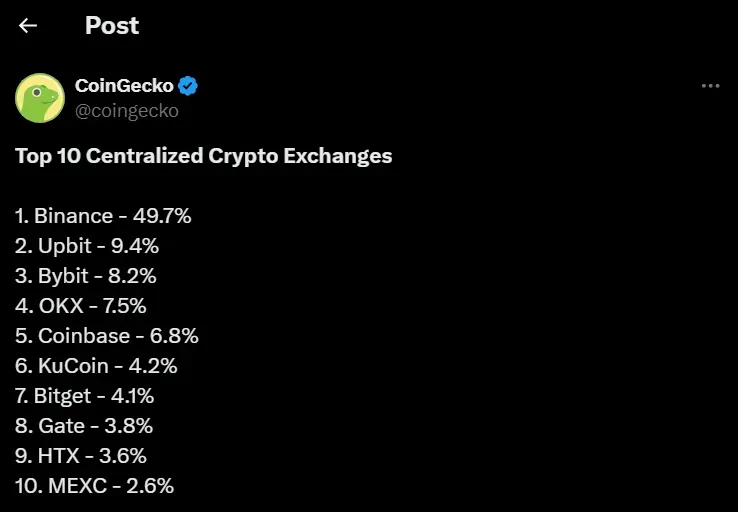
Task: Click the Post page heading
Action: pyautogui.click(x=112, y=25)
